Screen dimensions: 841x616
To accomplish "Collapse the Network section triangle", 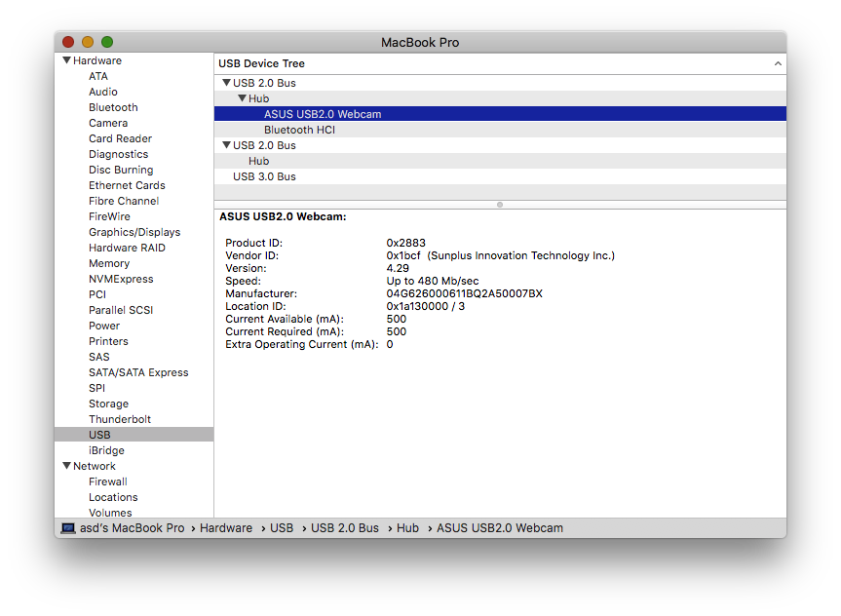I will point(66,466).
